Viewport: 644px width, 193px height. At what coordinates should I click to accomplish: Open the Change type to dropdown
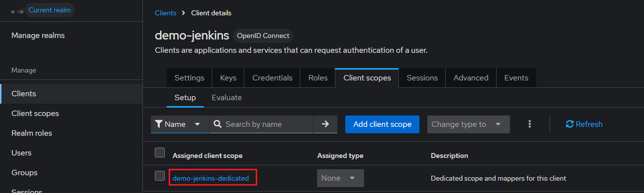[x=468, y=124]
